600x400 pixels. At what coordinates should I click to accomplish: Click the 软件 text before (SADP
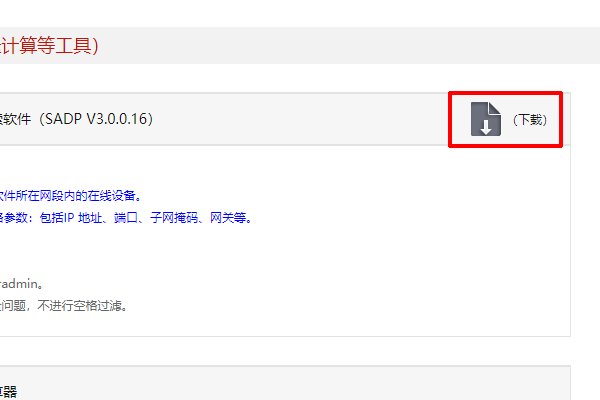15,119
